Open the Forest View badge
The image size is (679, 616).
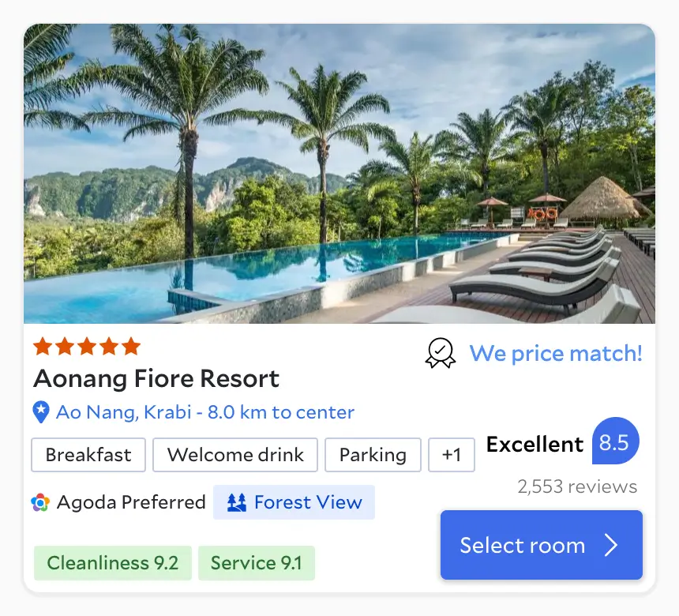294,502
